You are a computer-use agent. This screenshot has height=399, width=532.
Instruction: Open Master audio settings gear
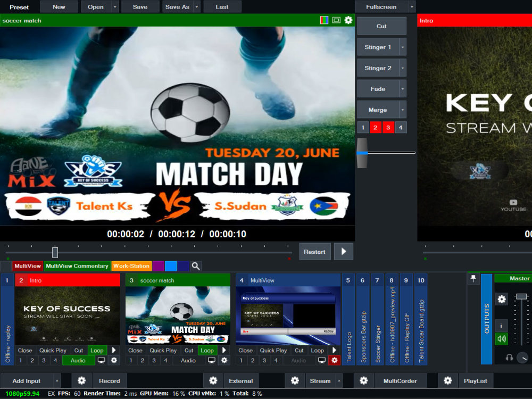(502, 299)
